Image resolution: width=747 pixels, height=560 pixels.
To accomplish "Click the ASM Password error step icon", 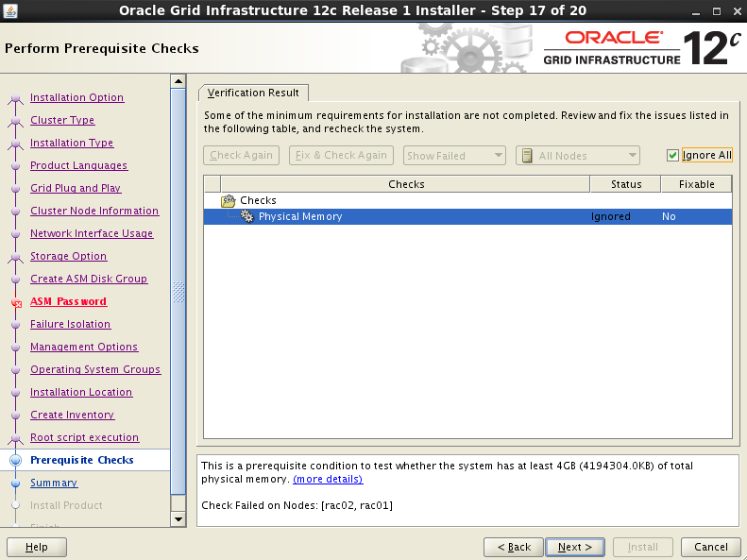I will click(16, 302).
